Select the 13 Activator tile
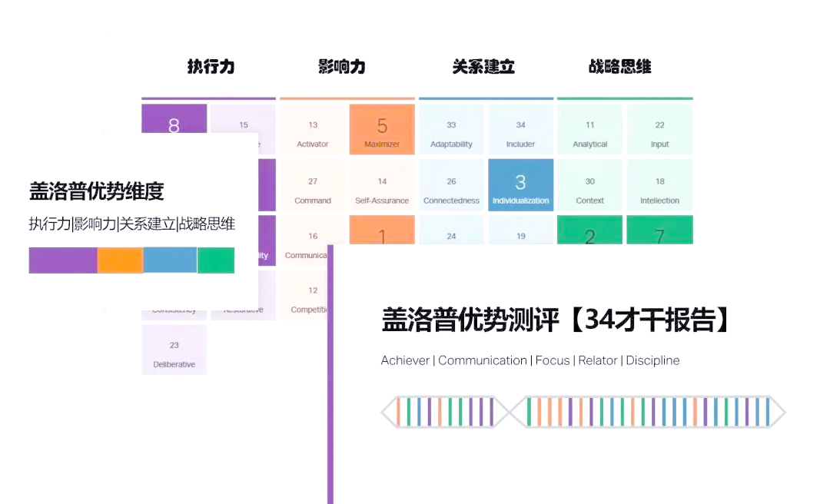 pyautogui.click(x=312, y=129)
